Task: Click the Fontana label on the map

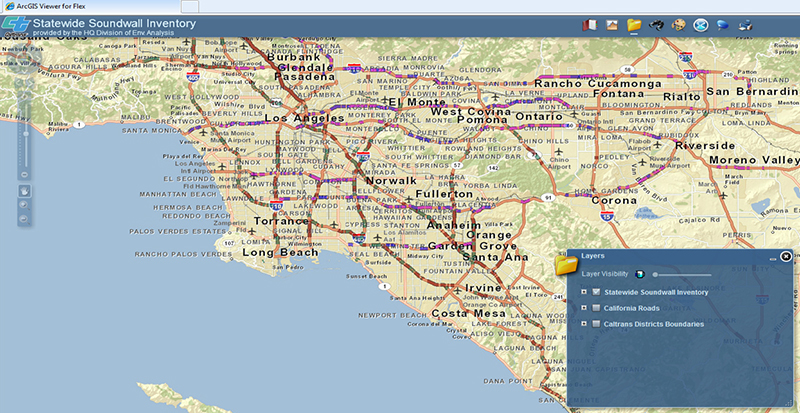Action: point(619,94)
